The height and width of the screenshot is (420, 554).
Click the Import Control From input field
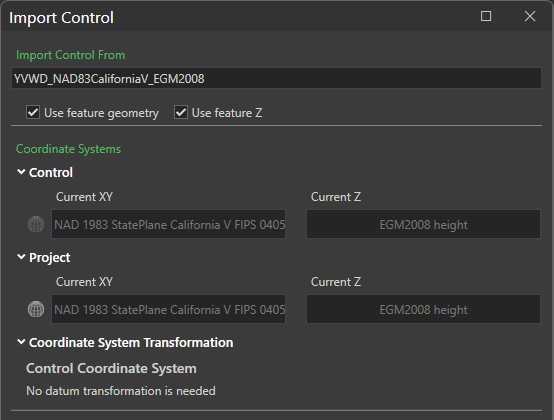(x=276, y=78)
